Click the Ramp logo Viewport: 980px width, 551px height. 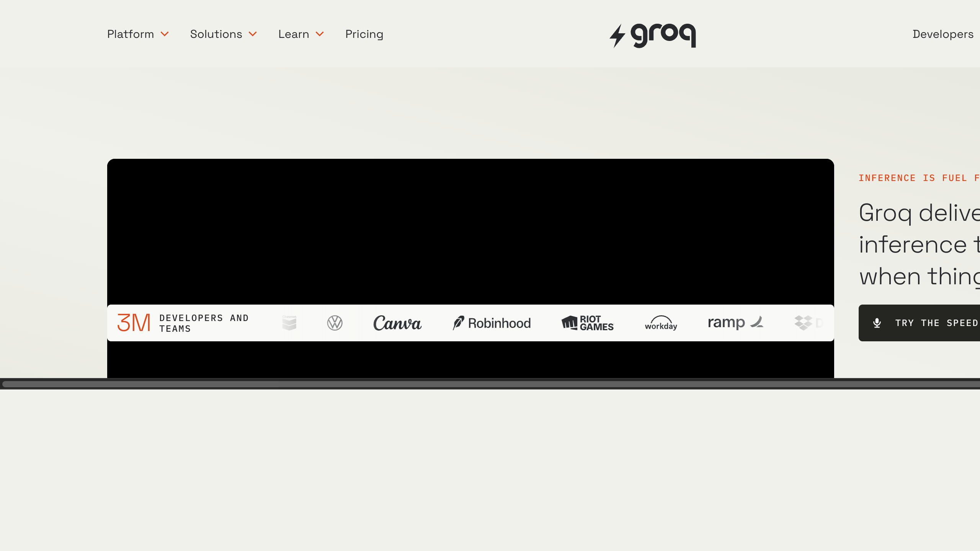coord(736,323)
